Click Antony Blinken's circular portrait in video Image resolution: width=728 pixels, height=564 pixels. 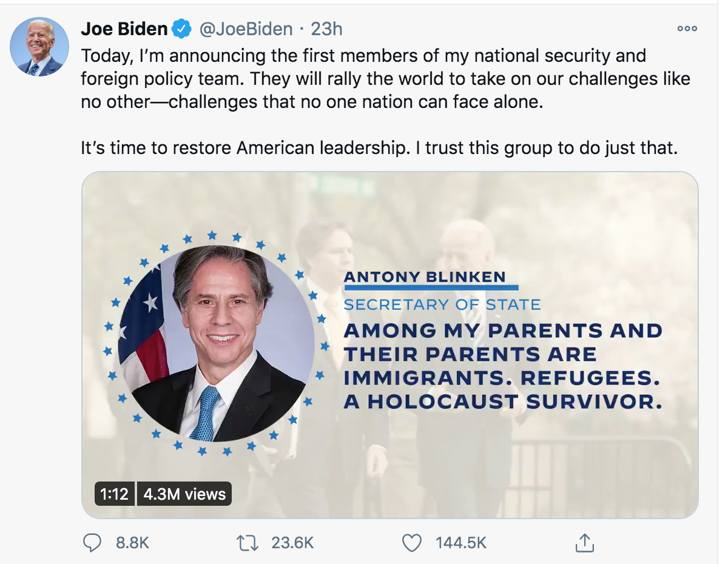(x=217, y=343)
